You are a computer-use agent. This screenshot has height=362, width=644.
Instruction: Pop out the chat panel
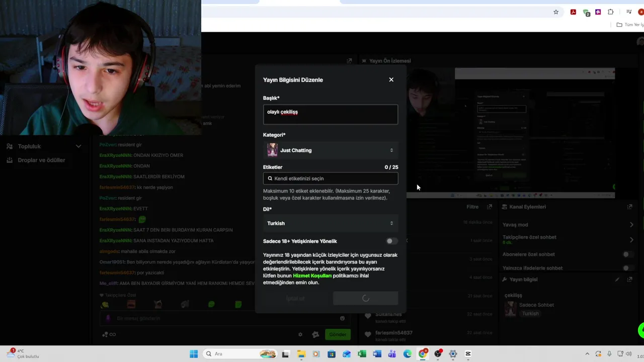pyautogui.click(x=349, y=61)
